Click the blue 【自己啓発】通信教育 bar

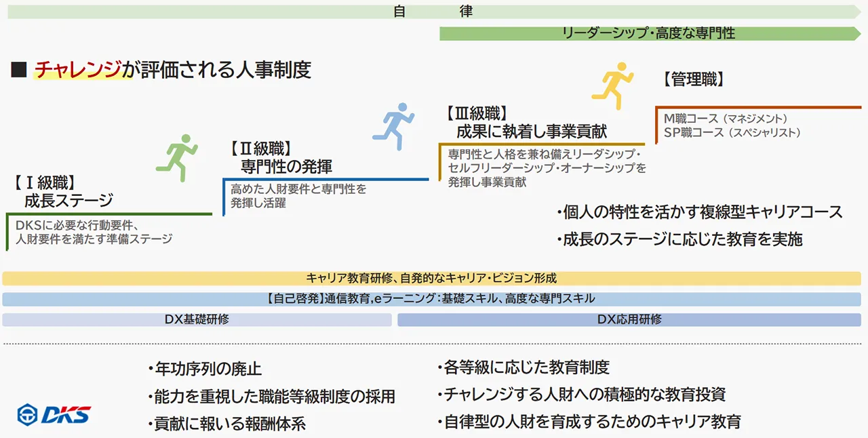pos(431,299)
